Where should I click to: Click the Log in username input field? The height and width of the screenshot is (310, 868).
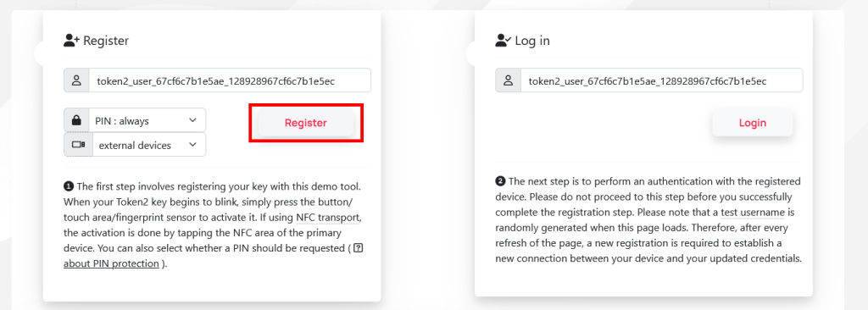(661, 80)
